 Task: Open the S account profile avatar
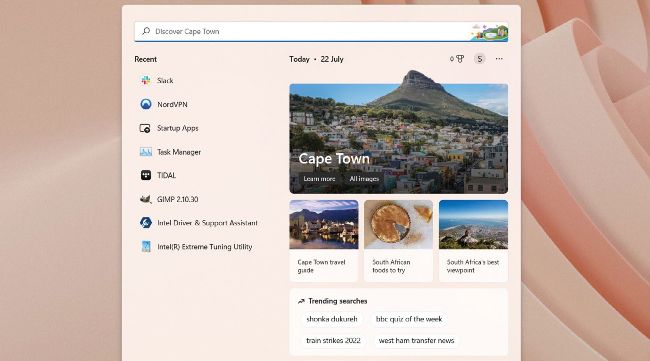point(480,59)
